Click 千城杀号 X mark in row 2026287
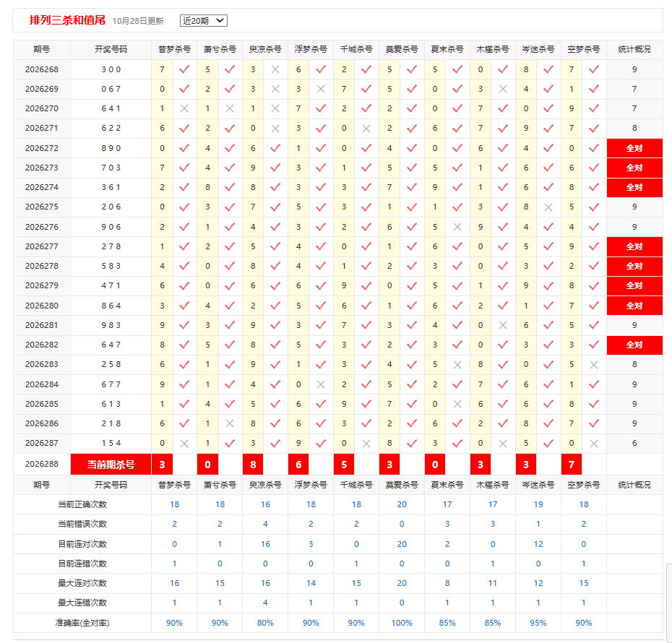This screenshot has width=672, height=643. click(x=366, y=444)
